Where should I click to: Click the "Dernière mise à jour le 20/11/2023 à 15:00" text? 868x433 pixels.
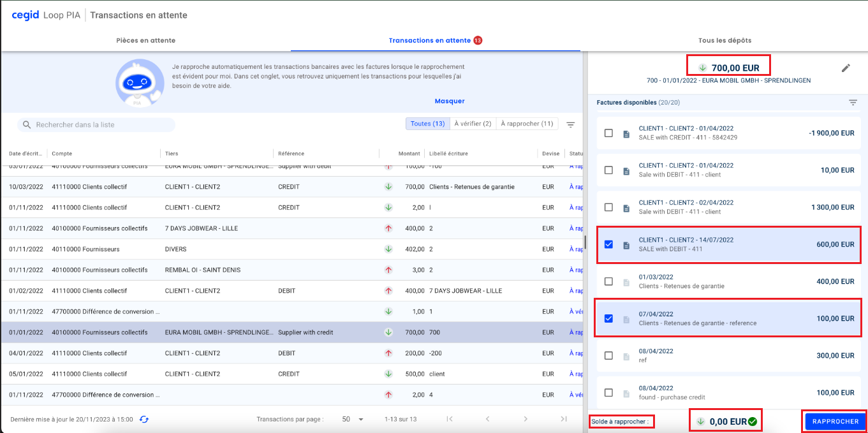pos(71,419)
